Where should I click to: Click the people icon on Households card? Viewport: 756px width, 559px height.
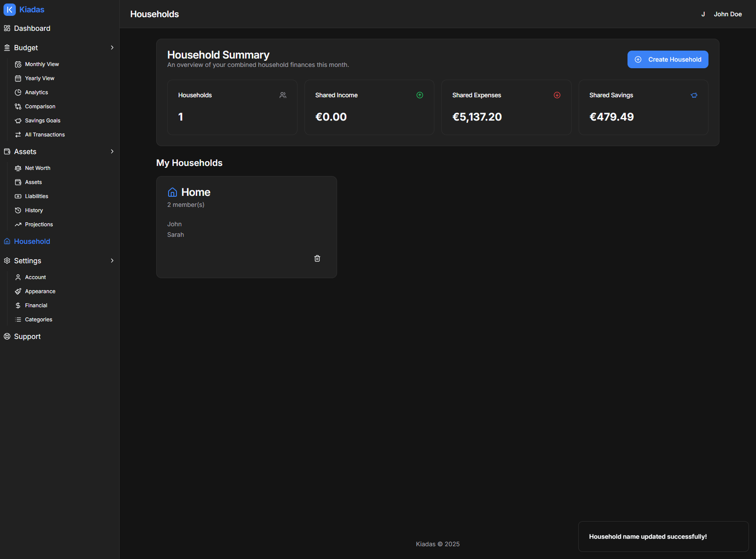point(283,95)
